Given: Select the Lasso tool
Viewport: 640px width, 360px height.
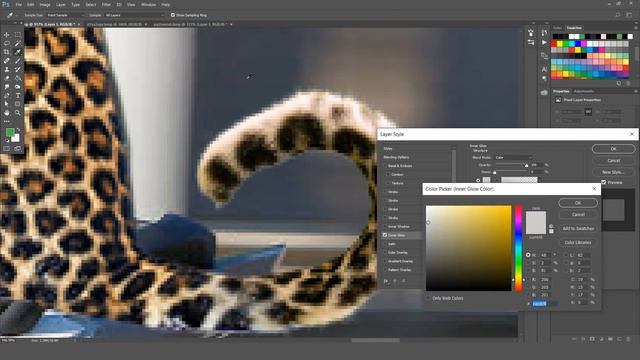Looking at the screenshot, I should (7, 43).
